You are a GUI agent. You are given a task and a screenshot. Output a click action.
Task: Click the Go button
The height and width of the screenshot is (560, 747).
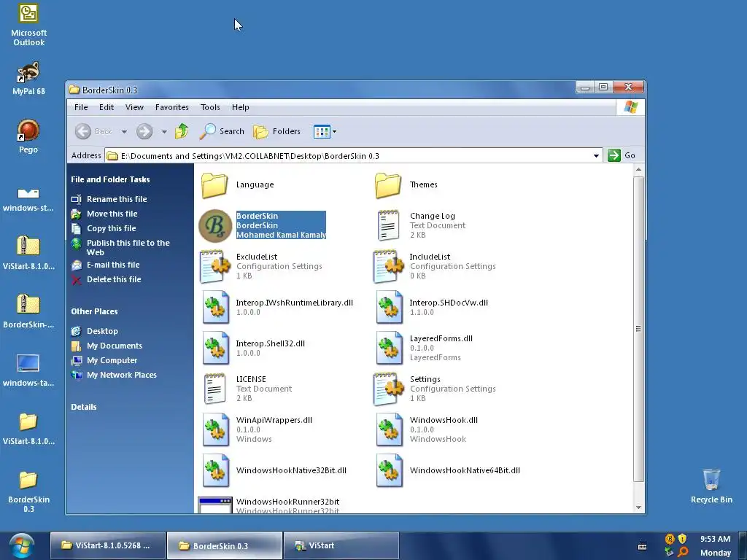click(x=622, y=155)
